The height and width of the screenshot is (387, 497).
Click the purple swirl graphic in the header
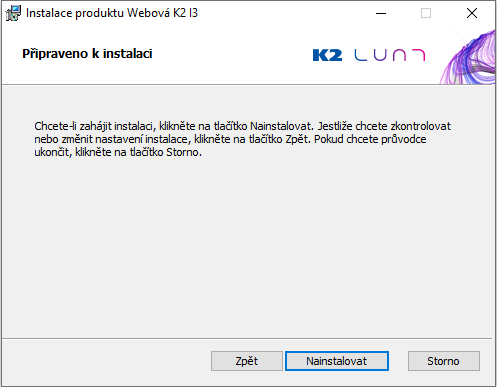(468, 57)
